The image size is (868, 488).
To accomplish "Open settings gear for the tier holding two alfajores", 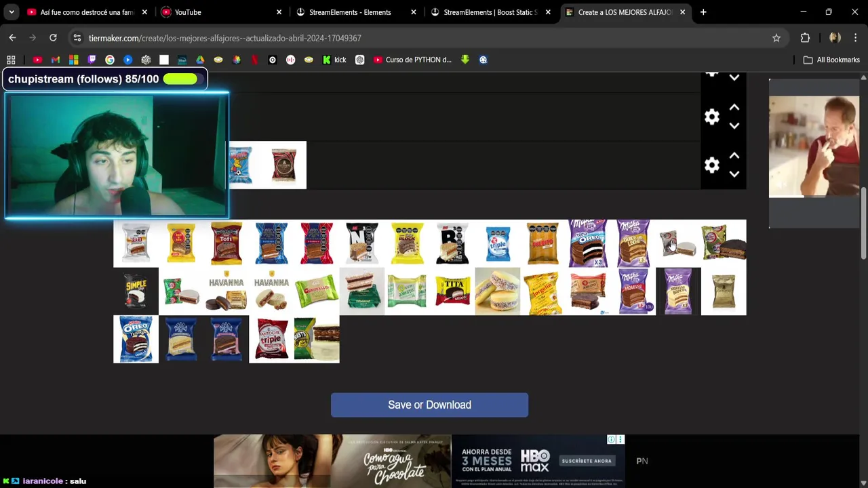I will coord(711,165).
